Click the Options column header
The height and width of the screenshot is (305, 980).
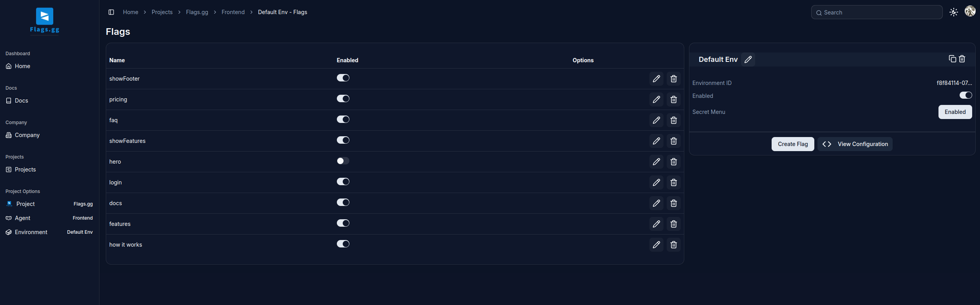583,60
